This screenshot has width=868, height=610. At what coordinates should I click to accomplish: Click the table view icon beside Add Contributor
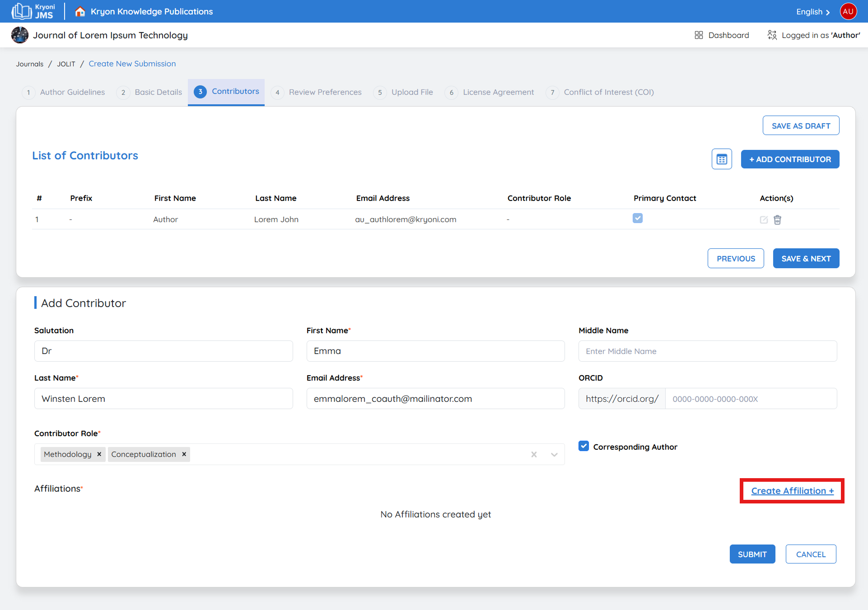pyautogui.click(x=722, y=159)
